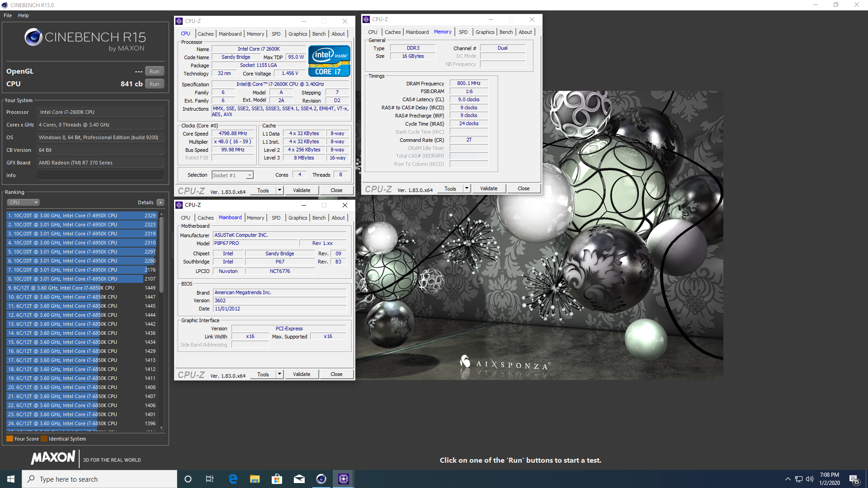Click Tools button in Memory window
Viewport: 868px width, 488px height.
click(450, 188)
